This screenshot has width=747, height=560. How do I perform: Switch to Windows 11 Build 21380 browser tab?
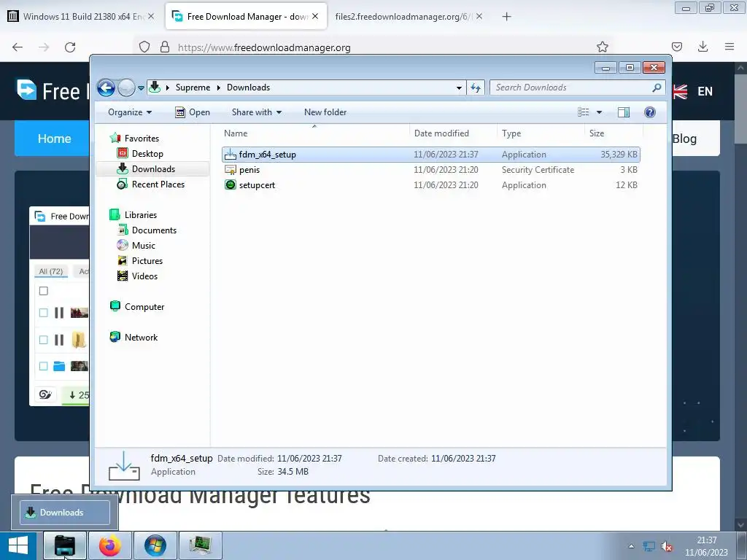82,17
